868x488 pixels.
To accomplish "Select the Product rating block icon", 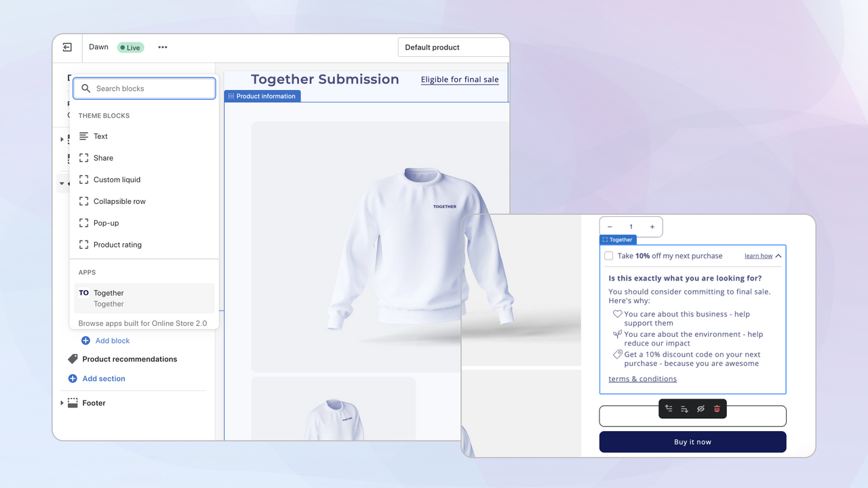I will point(83,245).
